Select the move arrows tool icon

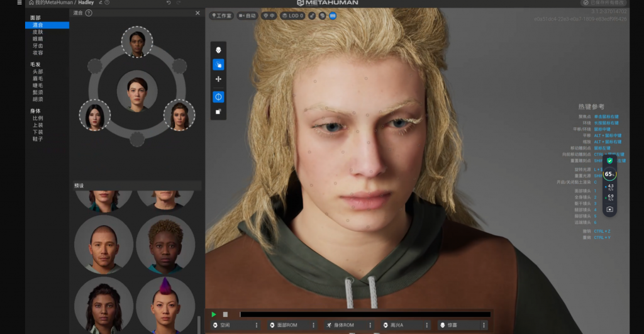tap(218, 79)
